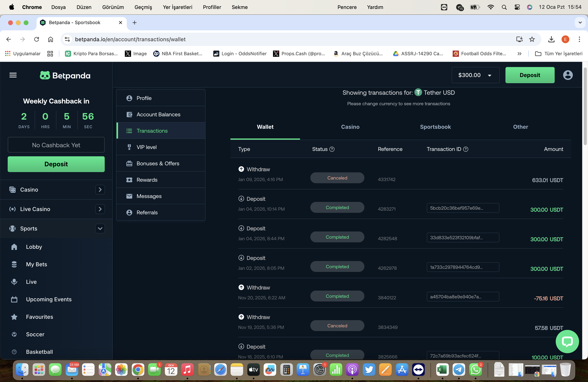Open a new Chrome tab

(134, 23)
